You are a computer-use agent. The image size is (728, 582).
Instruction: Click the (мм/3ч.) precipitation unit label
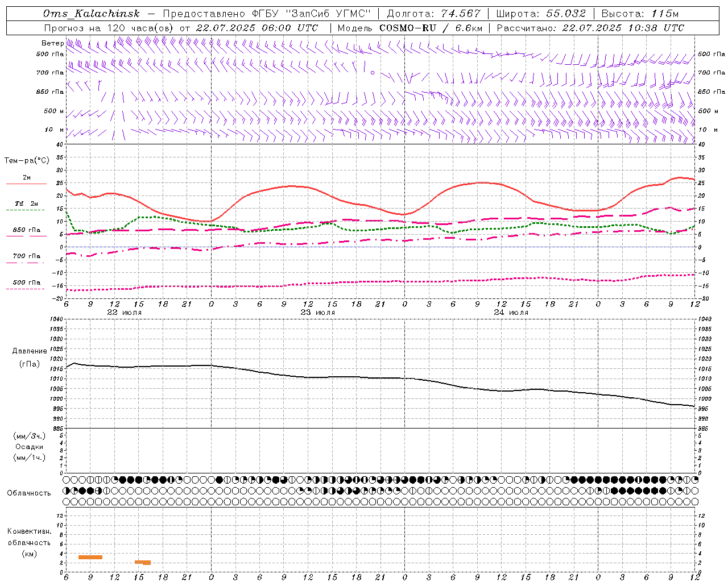click(x=30, y=436)
